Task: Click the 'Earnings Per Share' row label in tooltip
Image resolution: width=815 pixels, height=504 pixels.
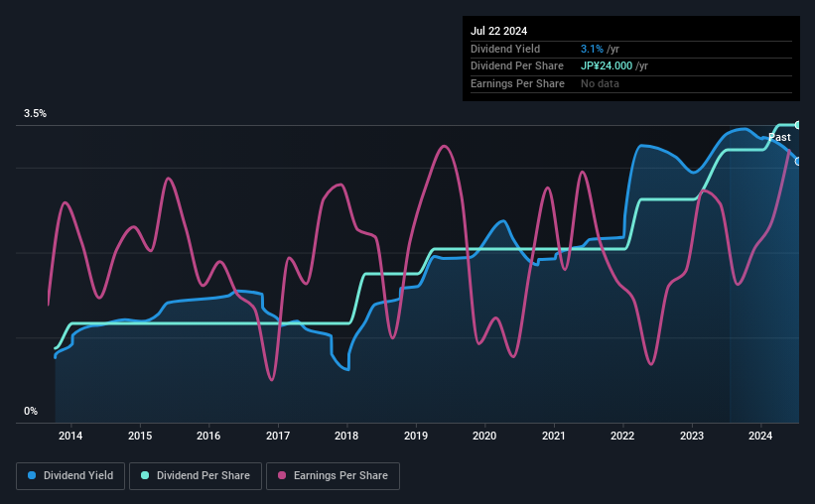Action: [x=518, y=83]
